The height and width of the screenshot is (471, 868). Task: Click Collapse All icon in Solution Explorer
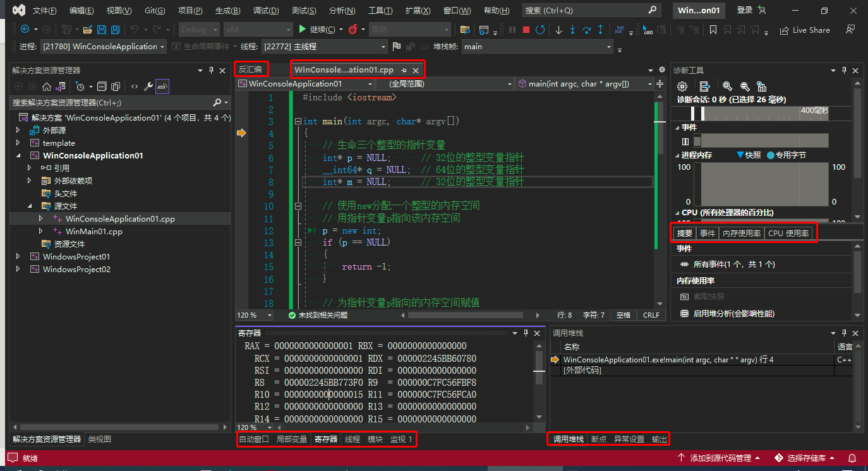pos(102,86)
